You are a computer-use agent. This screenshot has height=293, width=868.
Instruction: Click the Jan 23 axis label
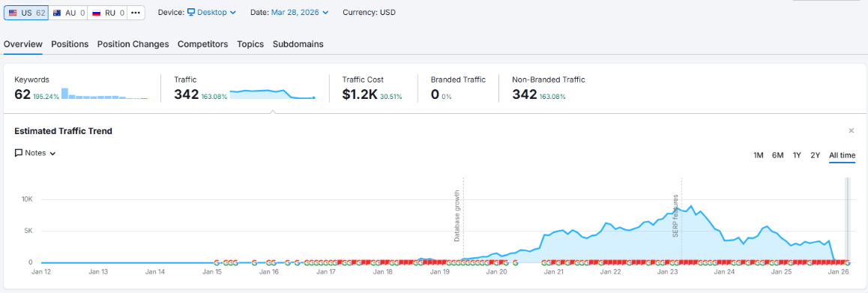pos(668,272)
